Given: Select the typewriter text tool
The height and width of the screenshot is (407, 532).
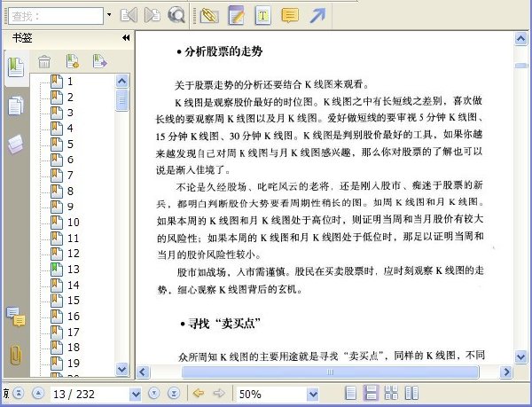Looking at the screenshot, I should 263,15.
